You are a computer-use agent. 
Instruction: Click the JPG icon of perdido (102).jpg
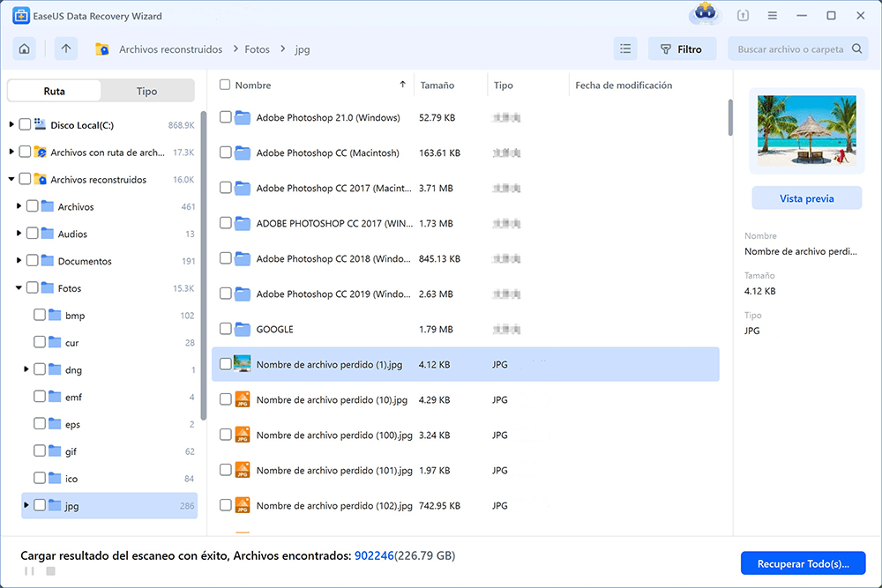pos(243,505)
